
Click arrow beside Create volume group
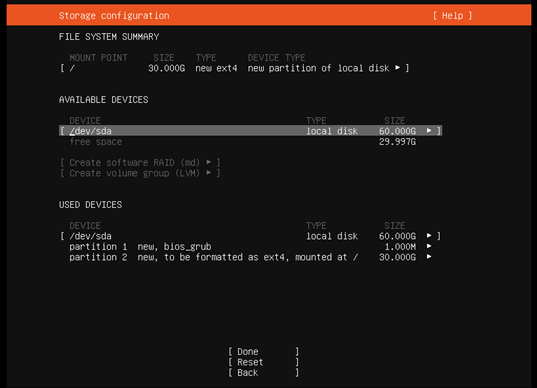[209, 173]
